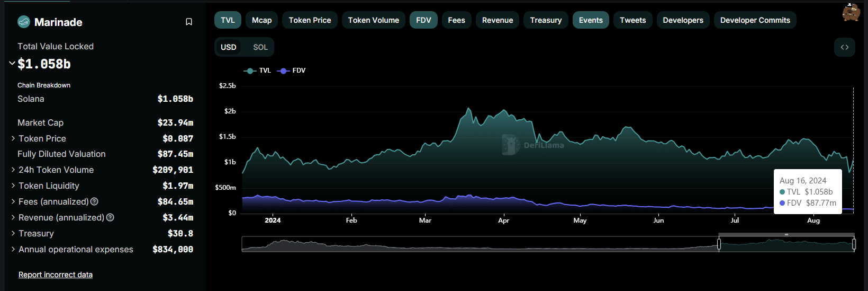Expand the Treasury row
The width and height of the screenshot is (868, 291).
[13, 233]
